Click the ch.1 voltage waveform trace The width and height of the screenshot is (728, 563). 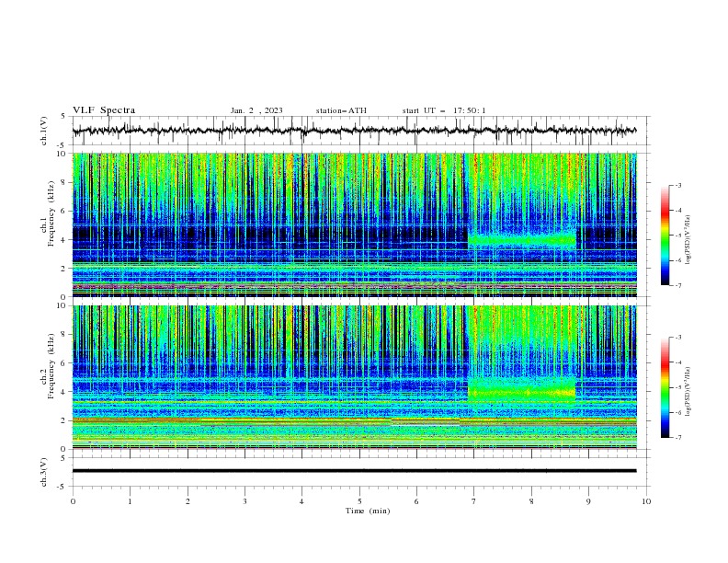point(354,131)
